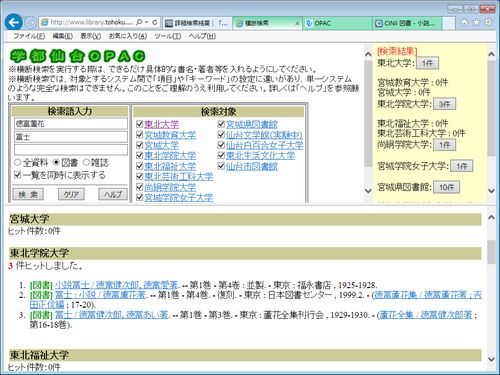Open the 編集(E) menu

coord(63,36)
